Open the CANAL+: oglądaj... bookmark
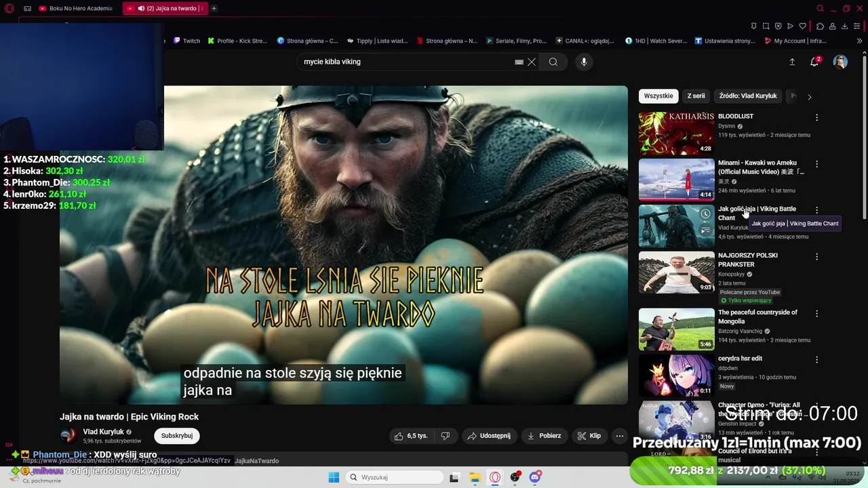Image resolution: width=868 pixels, height=488 pixels. click(585, 41)
